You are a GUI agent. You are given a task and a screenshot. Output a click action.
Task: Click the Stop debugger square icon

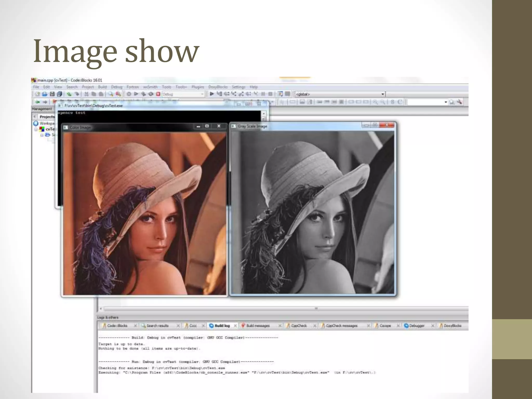click(270, 94)
